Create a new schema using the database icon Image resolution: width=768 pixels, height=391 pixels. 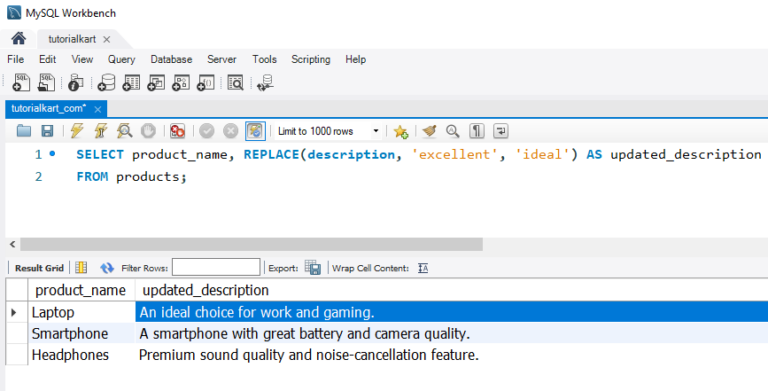[106, 82]
